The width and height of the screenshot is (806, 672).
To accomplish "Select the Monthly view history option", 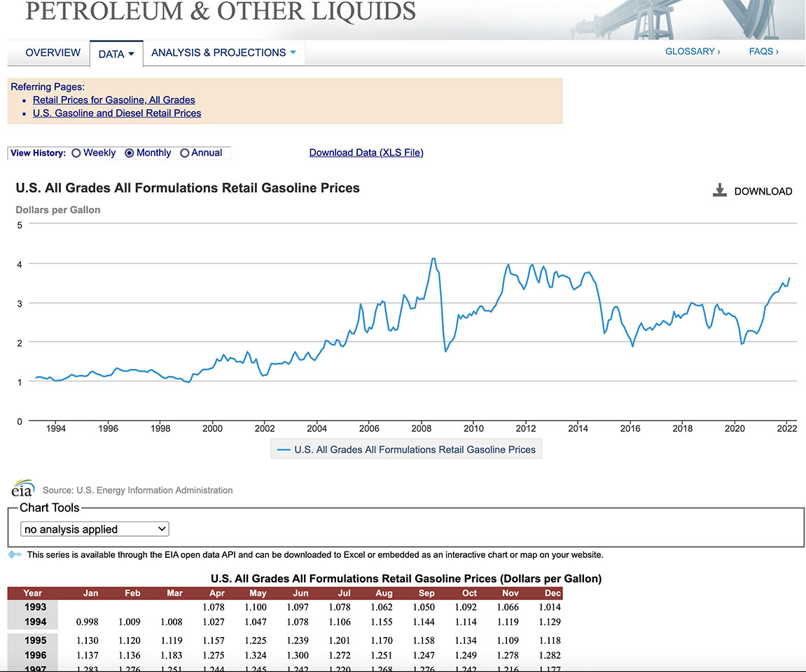I will pyautogui.click(x=130, y=153).
